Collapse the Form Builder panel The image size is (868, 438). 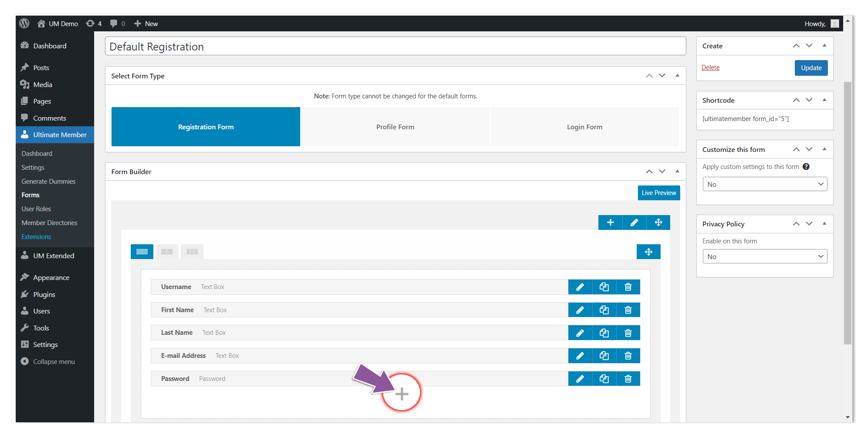point(678,172)
